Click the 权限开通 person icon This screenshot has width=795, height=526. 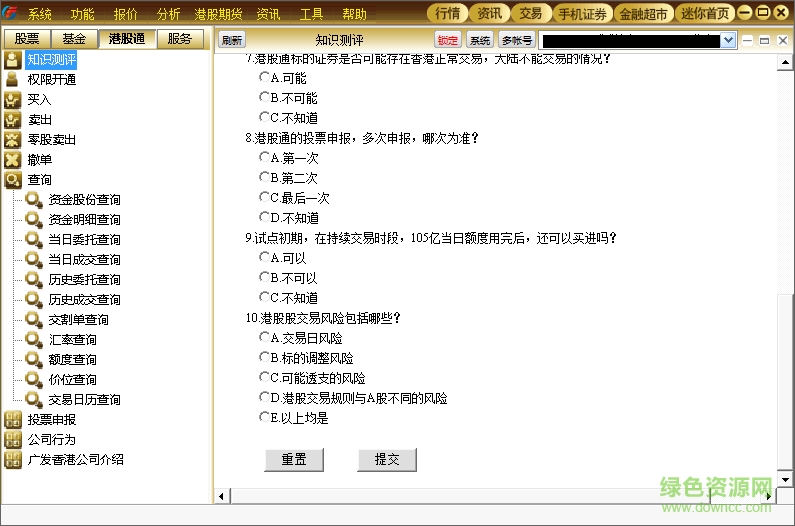point(13,80)
